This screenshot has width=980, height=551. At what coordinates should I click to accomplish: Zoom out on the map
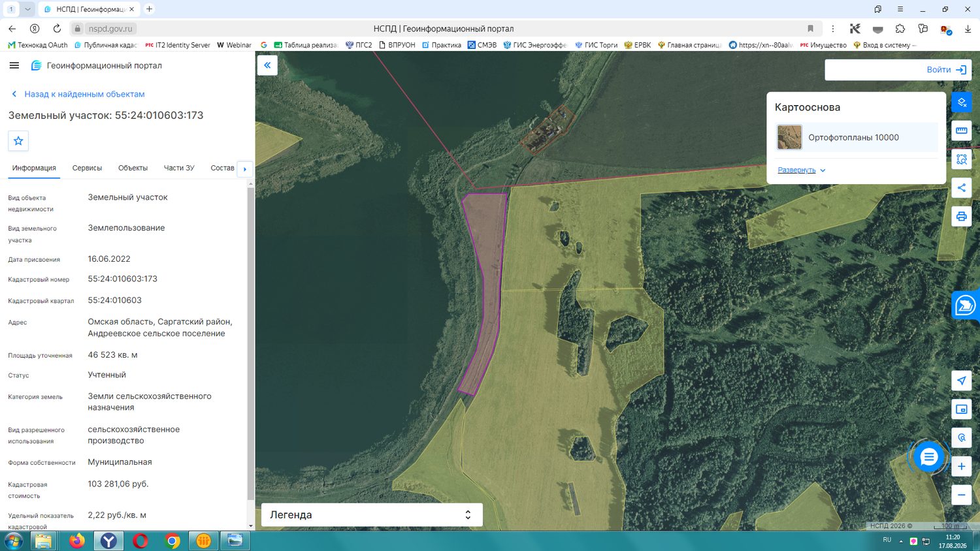(962, 495)
